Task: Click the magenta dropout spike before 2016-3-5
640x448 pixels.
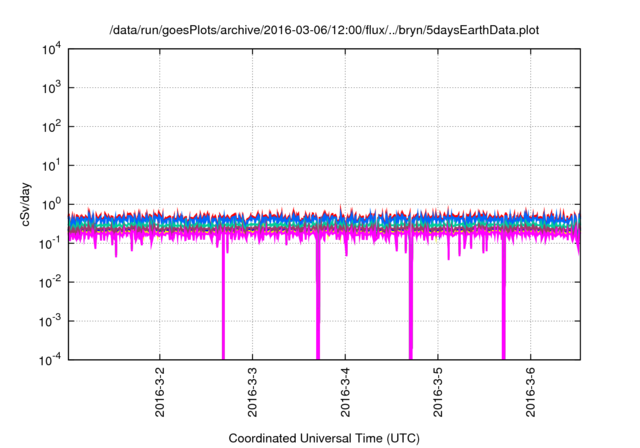Action: (411, 302)
